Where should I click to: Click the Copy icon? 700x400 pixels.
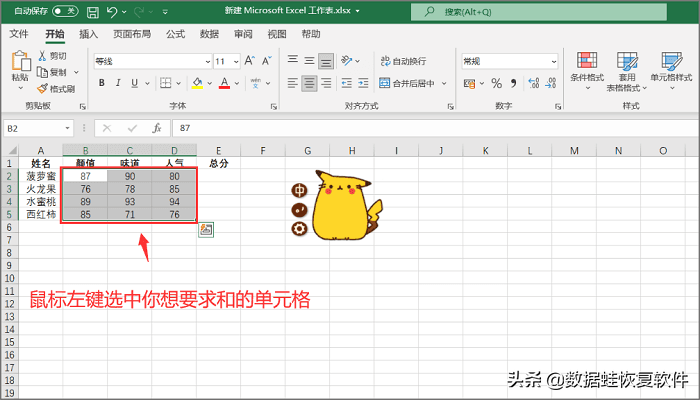pyautogui.click(x=42, y=72)
